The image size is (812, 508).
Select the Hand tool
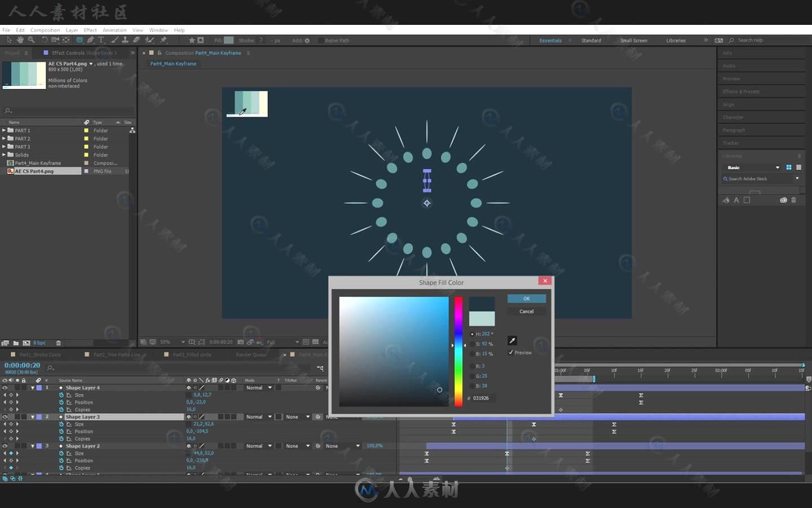[x=20, y=40]
